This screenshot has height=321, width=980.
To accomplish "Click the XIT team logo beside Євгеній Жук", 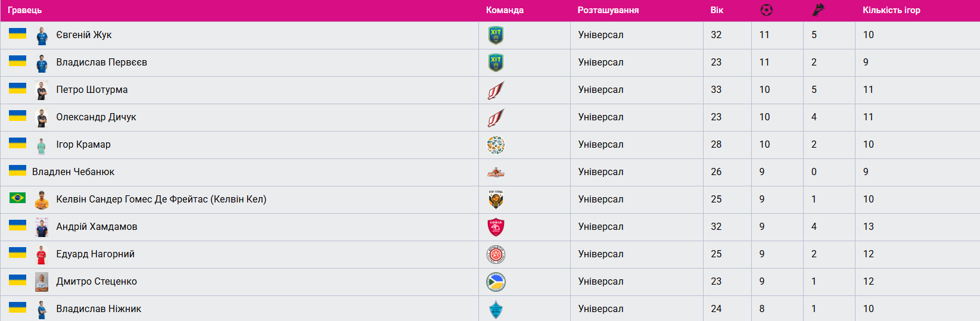I will 496,35.
